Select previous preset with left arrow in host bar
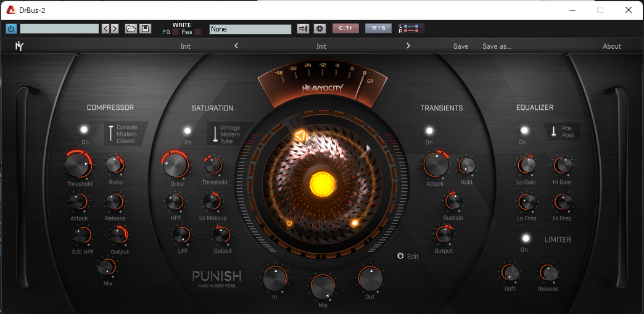The height and width of the screenshot is (314, 644). click(105, 29)
